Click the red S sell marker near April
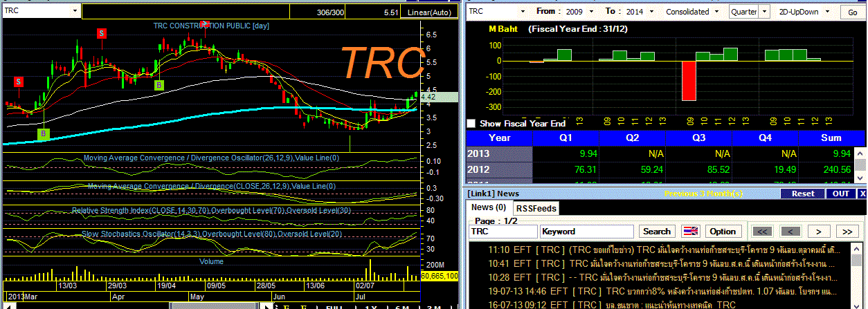Viewport: 868px width, 309px height. (x=101, y=33)
